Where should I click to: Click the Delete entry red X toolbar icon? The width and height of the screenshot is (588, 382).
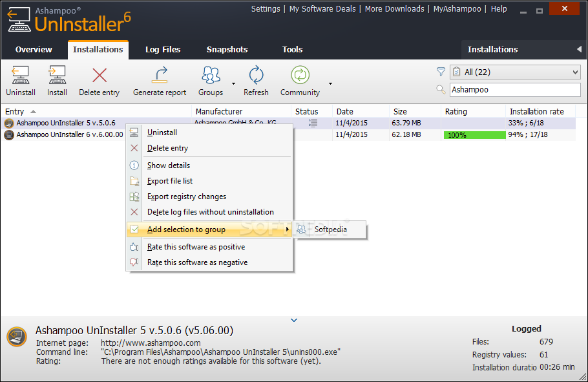100,75
